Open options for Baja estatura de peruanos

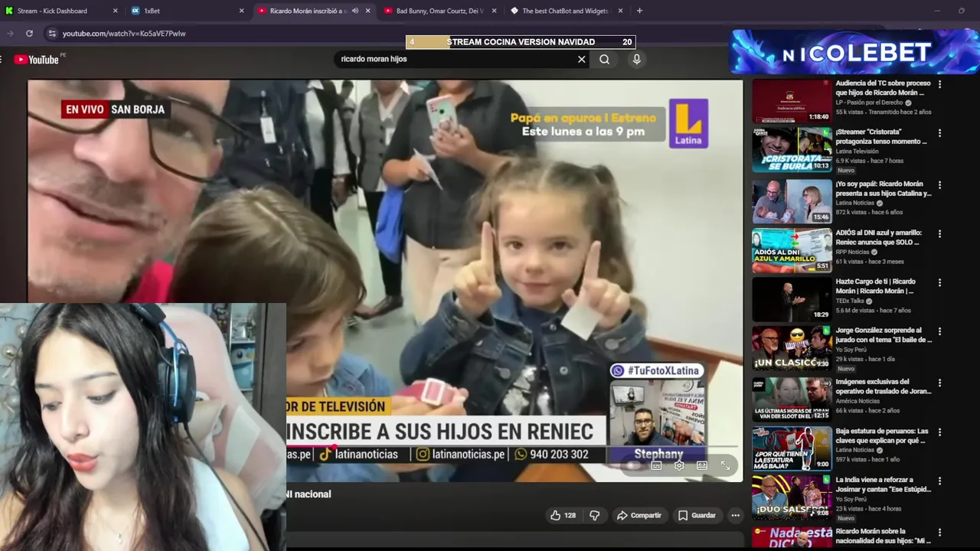pyautogui.click(x=939, y=432)
